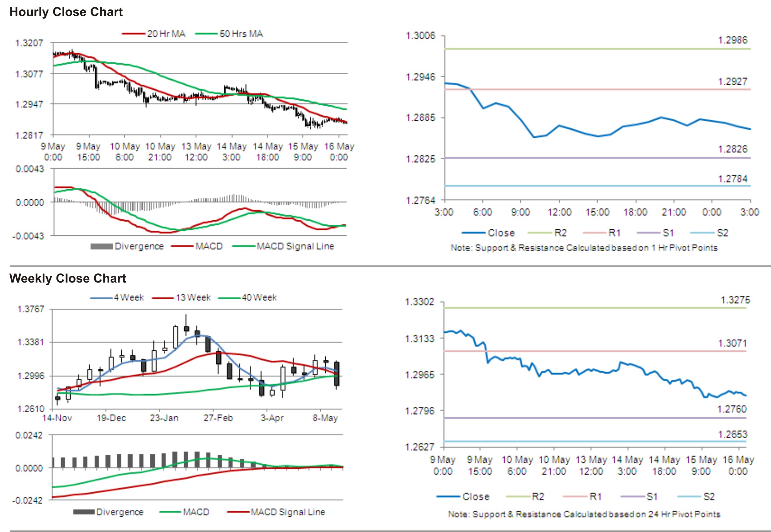Click the Hourly Close Chart heading
Image resolution: width=771 pixels, height=532 pixels.
tap(66, 12)
